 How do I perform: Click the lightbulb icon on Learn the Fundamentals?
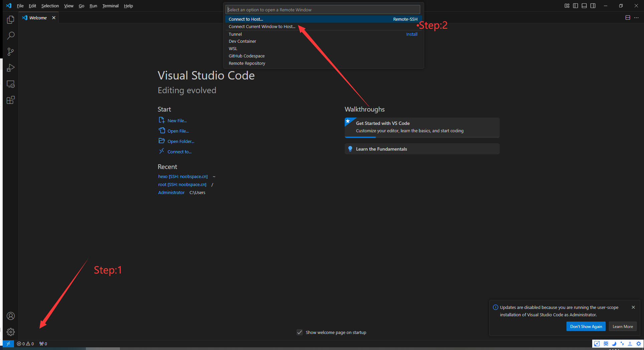click(350, 149)
